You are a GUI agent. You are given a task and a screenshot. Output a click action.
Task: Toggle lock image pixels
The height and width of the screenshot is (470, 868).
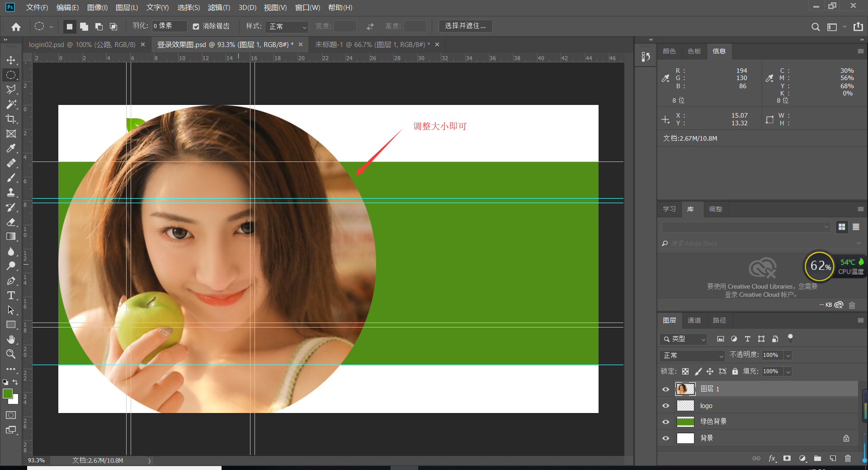(698, 371)
